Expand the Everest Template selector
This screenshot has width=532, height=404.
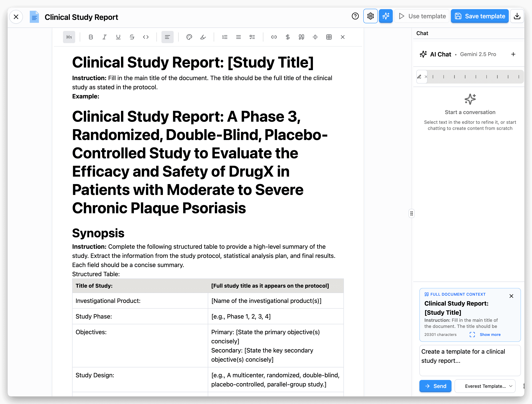[x=485, y=386]
